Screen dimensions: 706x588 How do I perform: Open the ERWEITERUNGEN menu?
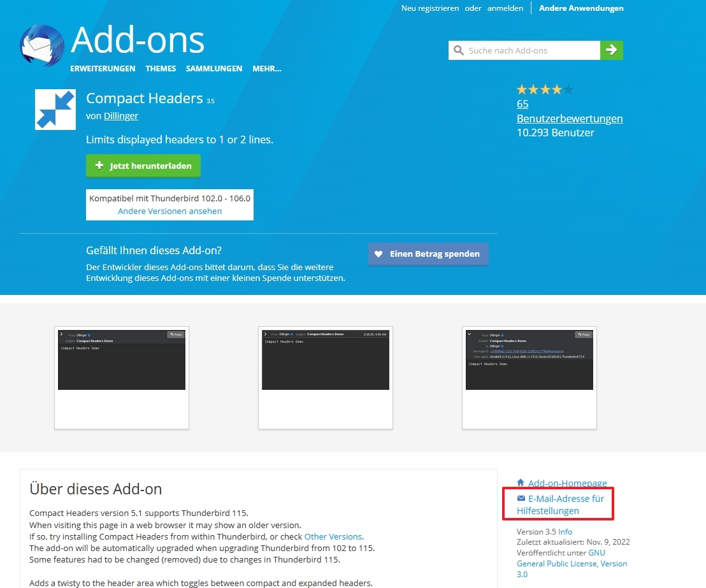[103, 68]
